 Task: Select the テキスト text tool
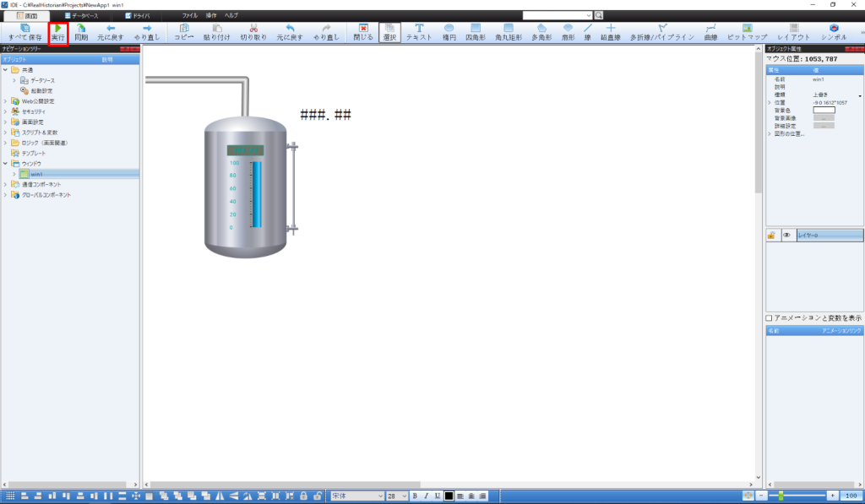[419, 32]
